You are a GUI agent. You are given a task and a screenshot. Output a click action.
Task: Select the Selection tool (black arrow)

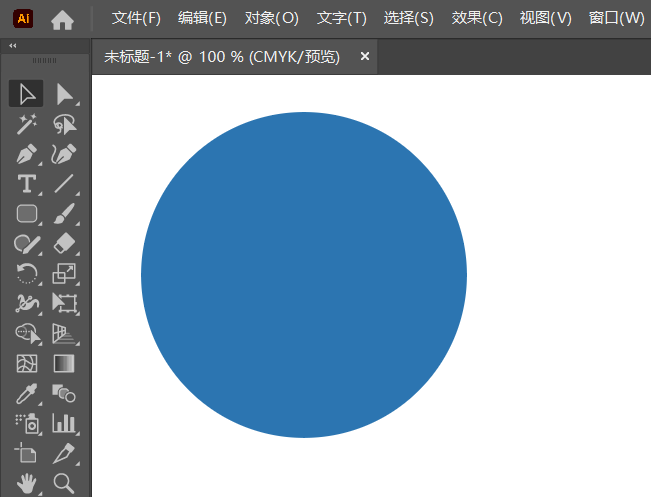(26, 94)
